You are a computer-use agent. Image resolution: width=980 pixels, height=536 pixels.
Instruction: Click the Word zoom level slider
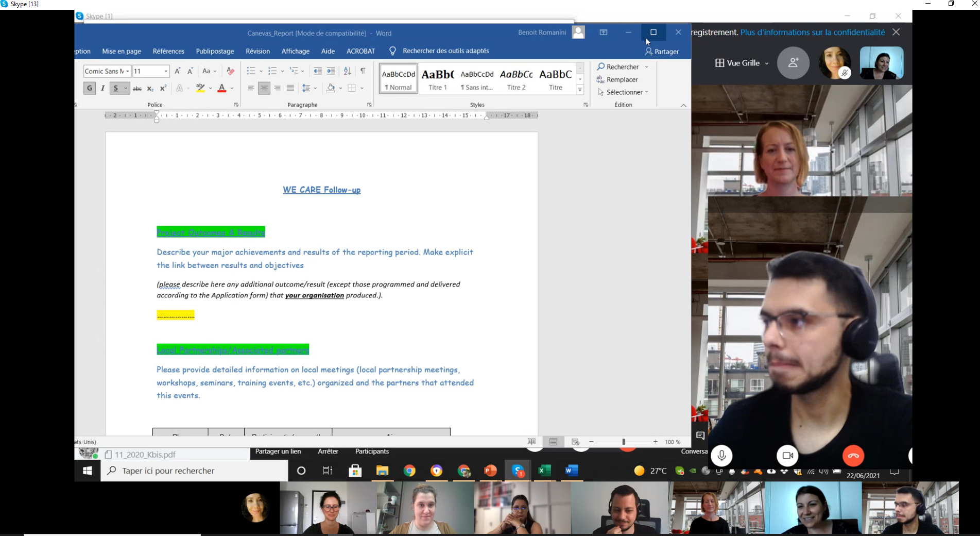point(623,442)
